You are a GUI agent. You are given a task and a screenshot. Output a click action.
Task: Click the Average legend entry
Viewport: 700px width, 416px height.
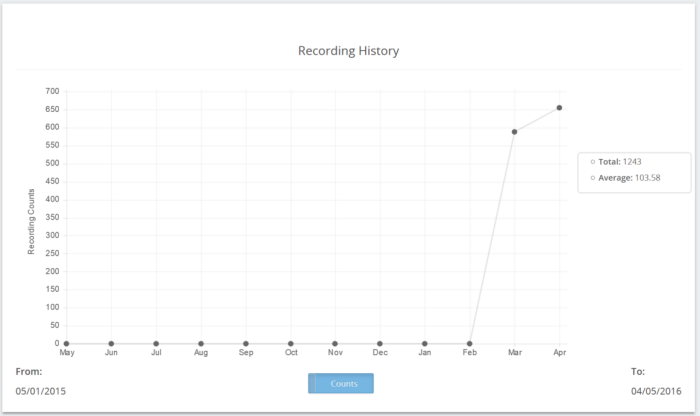point(625,178)
